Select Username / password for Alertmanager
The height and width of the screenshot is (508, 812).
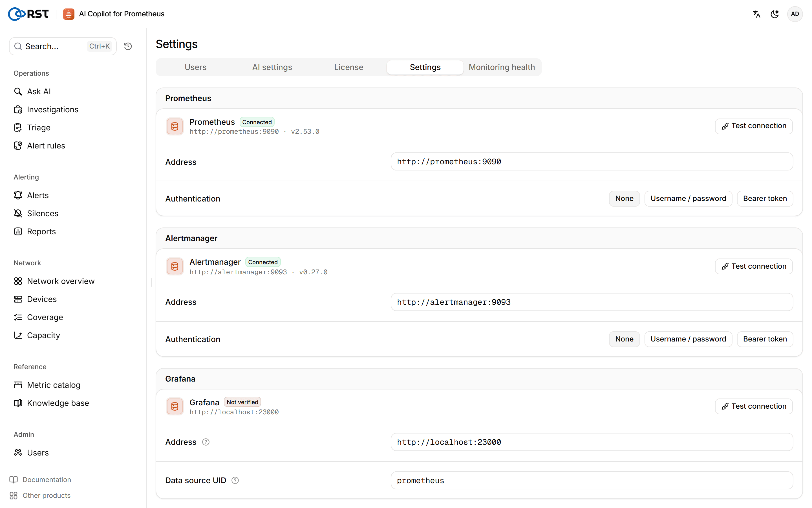point(688,339)
